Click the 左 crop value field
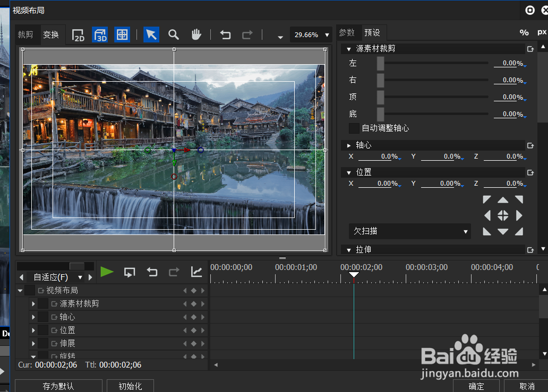 (510, 63)
